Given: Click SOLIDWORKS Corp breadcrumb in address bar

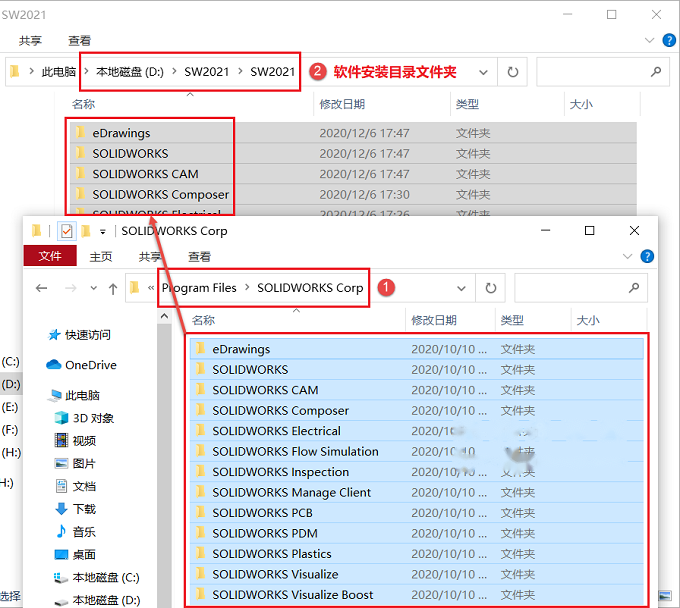Looking at the screenshot, I should click(x=310, y=288).
